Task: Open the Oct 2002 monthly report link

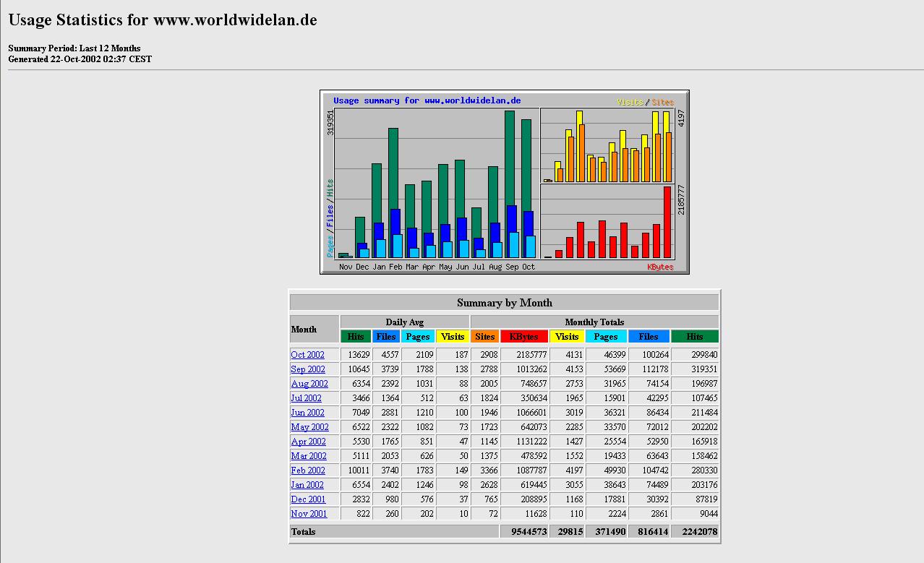Action: point(307,355)
